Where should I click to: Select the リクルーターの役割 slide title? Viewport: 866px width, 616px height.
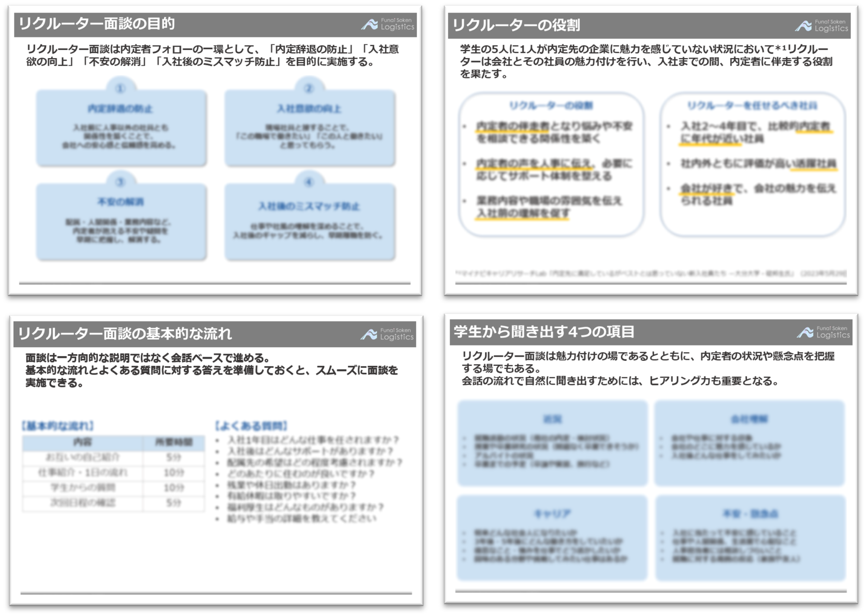coord(516,25)
